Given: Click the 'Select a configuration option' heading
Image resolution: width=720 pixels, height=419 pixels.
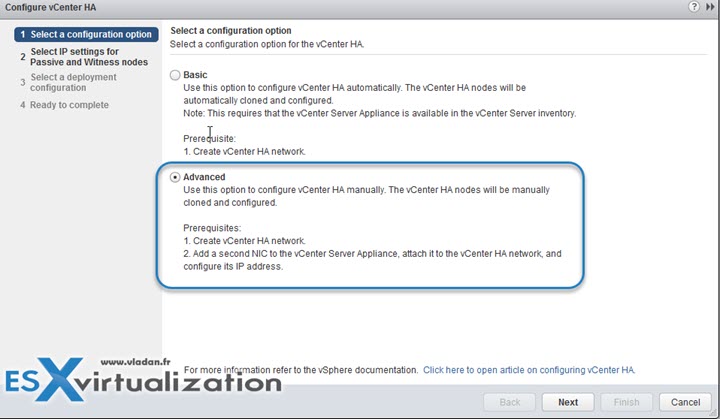Looking at the screenshot, I should (x=231, y=30).
